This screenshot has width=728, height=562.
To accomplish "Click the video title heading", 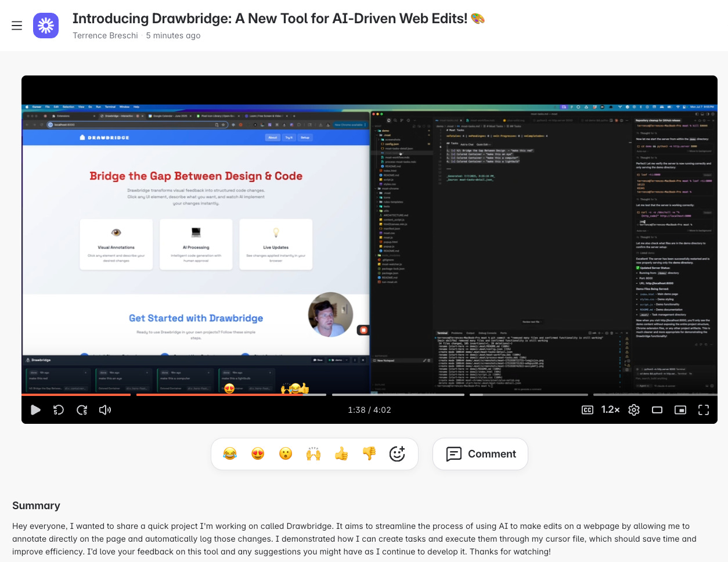I will click(279, 19).
